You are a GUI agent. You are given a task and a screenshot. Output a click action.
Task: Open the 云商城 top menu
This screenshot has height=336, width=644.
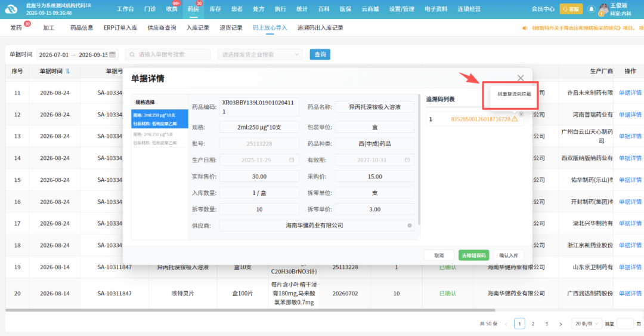click(x=370, y=9)
